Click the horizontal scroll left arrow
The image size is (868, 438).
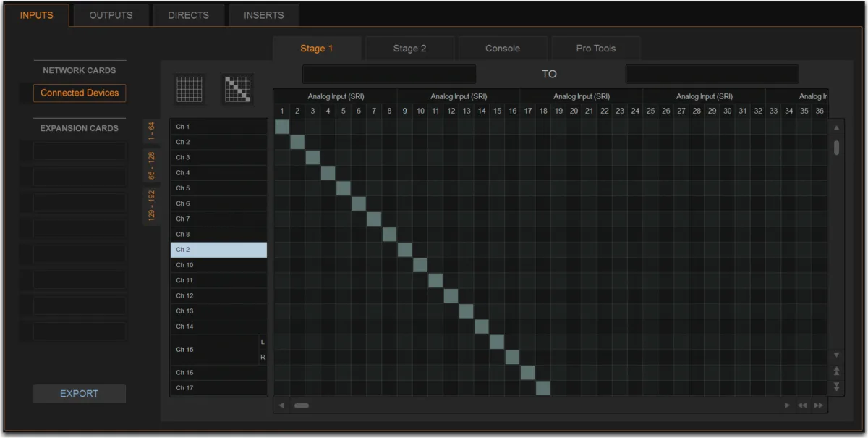tap(281, 405)
